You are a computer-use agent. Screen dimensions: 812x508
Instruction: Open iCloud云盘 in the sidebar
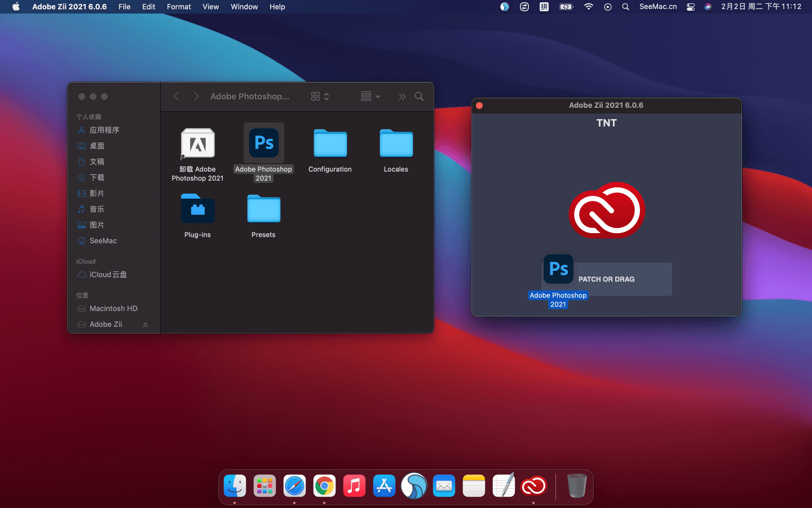(x=108, y=275)
